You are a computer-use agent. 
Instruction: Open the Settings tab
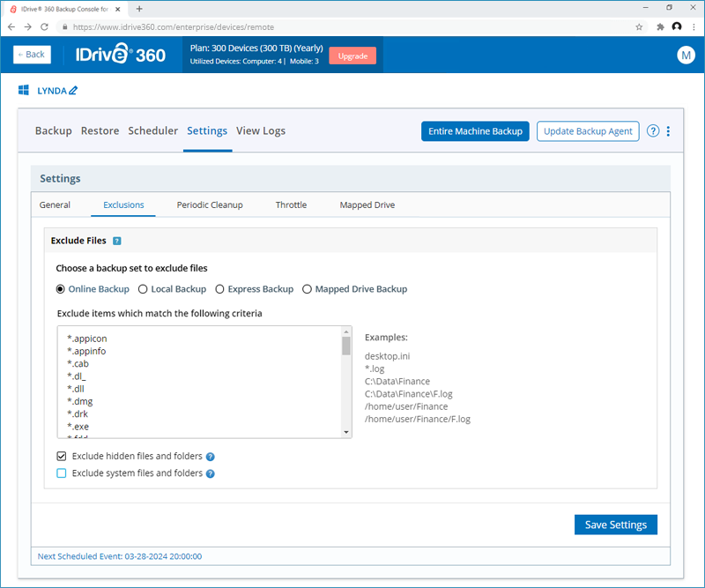(x=207, y=131)
